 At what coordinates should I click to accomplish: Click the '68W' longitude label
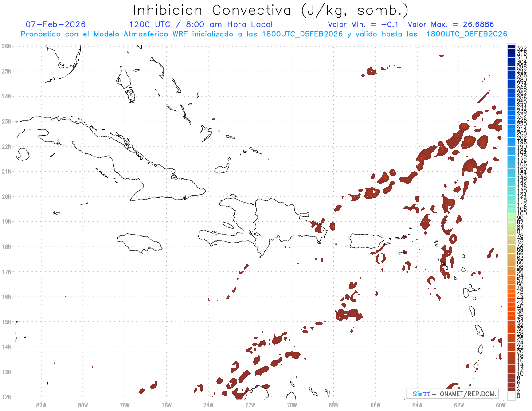click(333, 405)
